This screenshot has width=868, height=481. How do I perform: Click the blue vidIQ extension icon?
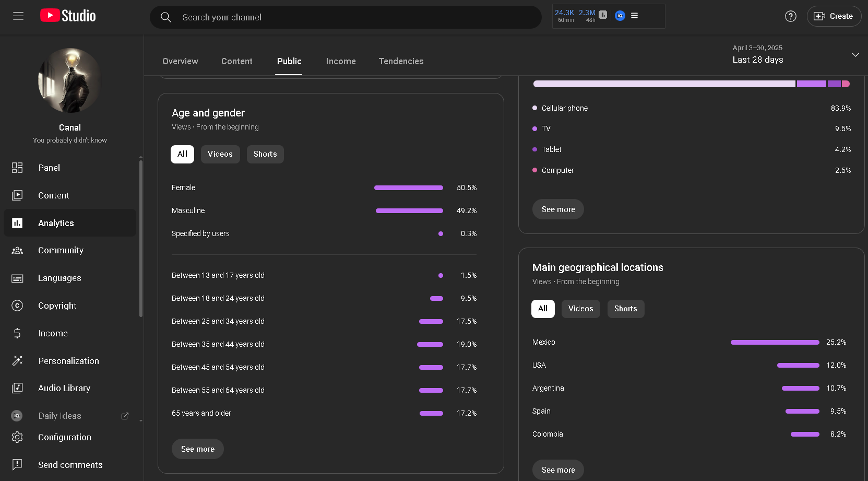pyautogui.click(x=620, y=16)
